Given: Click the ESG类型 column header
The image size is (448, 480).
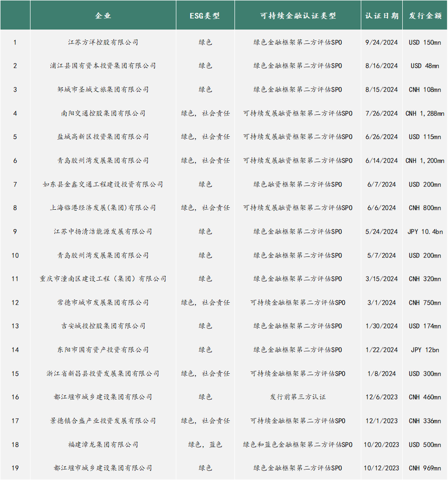Looking at the screenshot, I should [205, 15].
